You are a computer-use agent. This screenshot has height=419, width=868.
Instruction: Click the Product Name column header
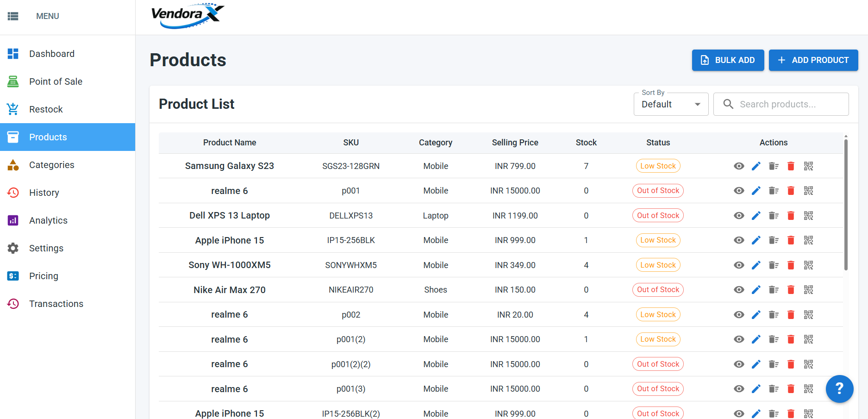pos(230,143)
